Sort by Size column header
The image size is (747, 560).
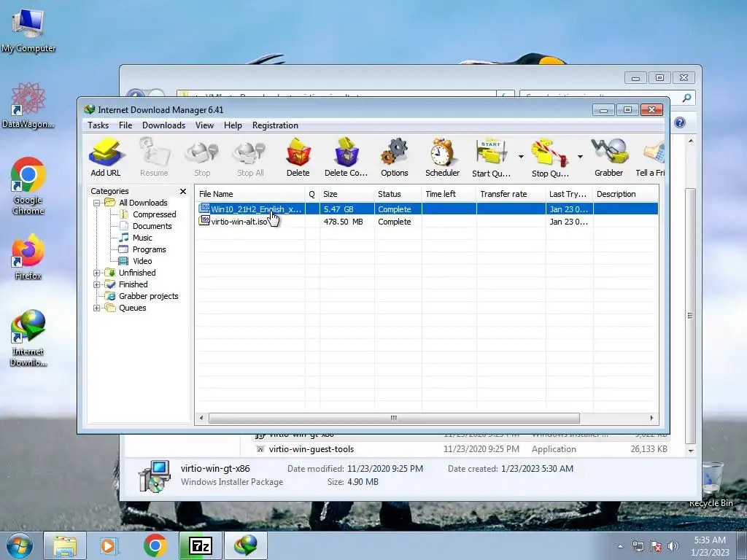[x=347, y=194]
